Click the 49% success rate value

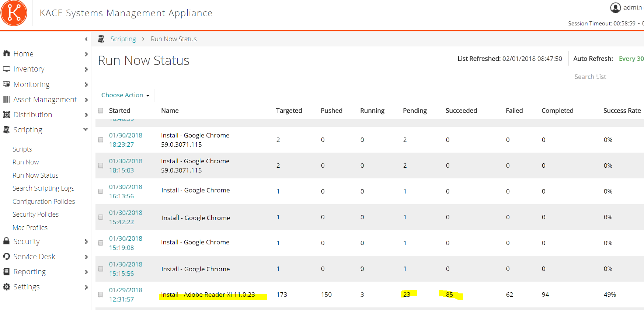(610, 295)
